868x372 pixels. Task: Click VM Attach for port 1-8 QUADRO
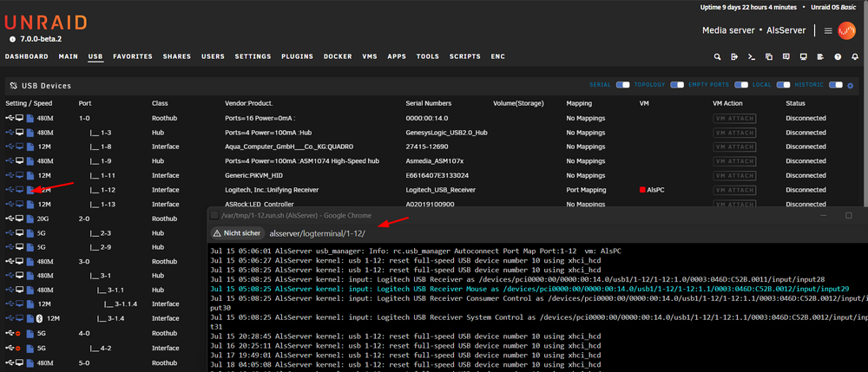click(x=734, y=147)
